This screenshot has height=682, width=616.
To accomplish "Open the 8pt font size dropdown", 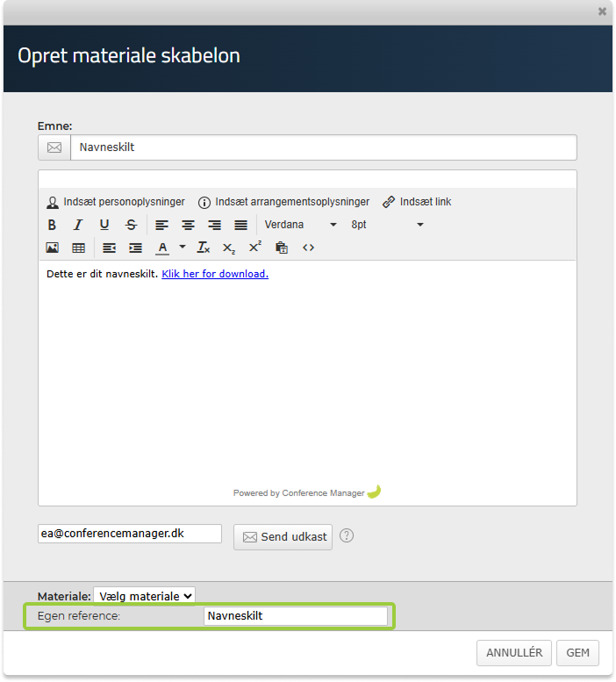I will [387, 225].
